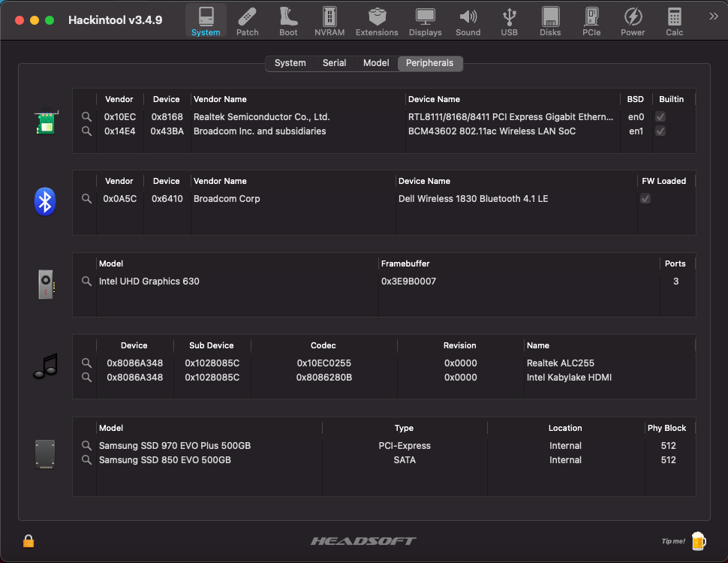The image size is (728, 563).
Task: Click the PCI-Express type cell
Action: coord(405,445)
